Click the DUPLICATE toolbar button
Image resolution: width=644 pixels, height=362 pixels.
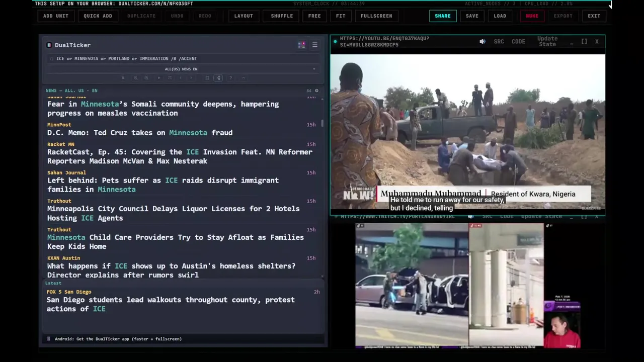click(141, 16)
